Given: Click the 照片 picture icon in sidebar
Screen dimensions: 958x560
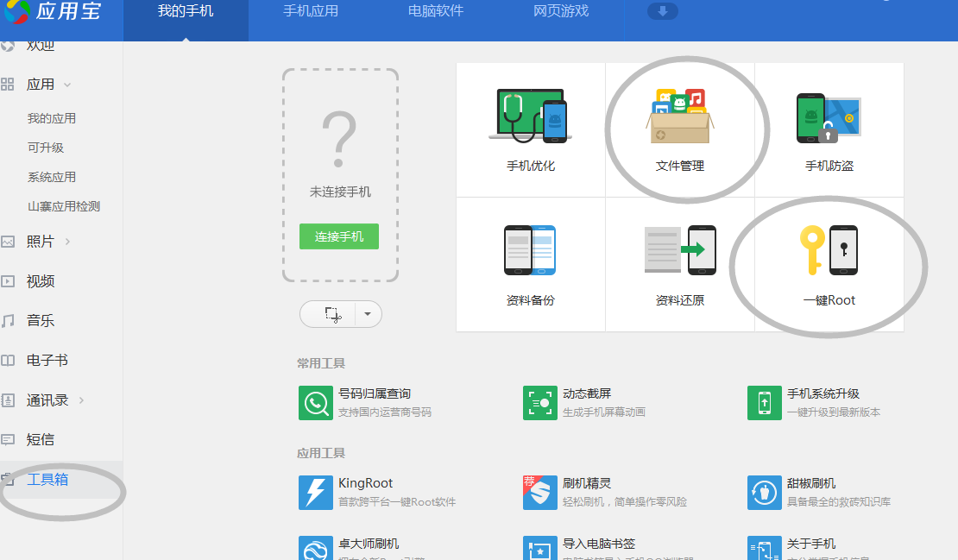Looking at the screenshot, I should point(7,242).
